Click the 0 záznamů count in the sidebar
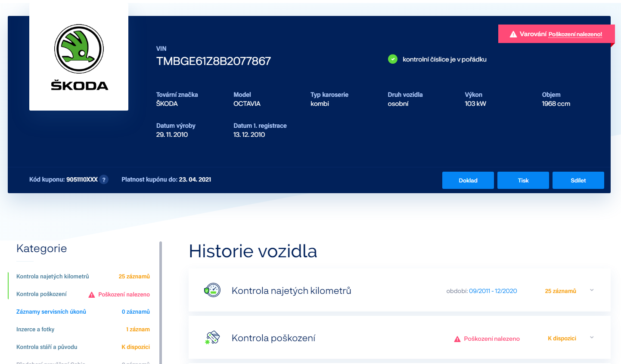Viewport: 621px width, 364px height. pyautogui.click(x=136, y=312)
